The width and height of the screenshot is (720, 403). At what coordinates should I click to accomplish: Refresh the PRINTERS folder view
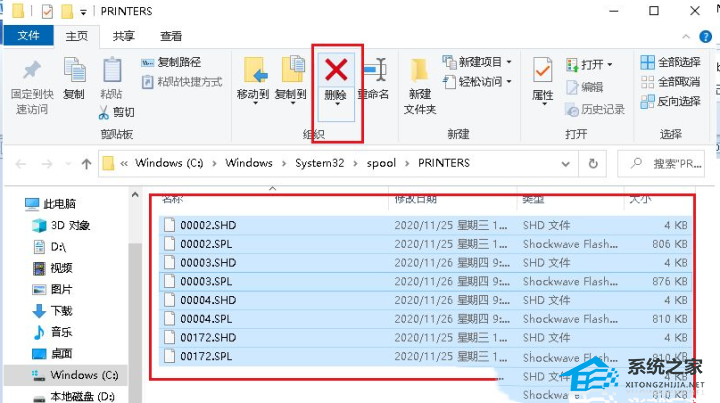[594, 163]
